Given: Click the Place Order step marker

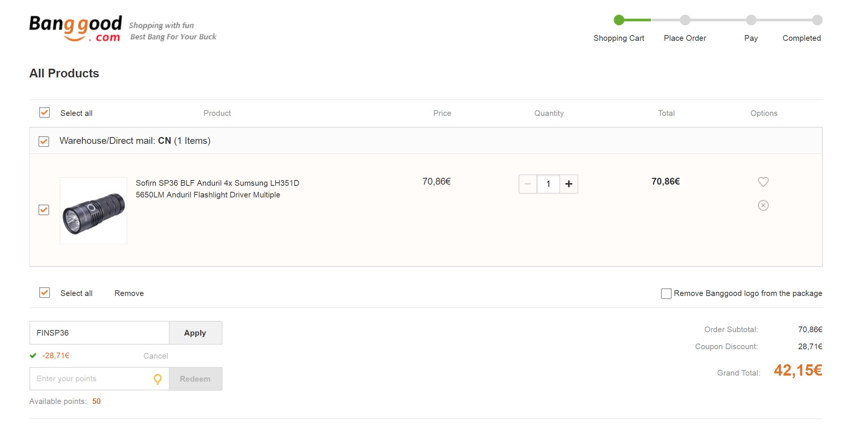Looking at the screenshot, I should point(685,20).
